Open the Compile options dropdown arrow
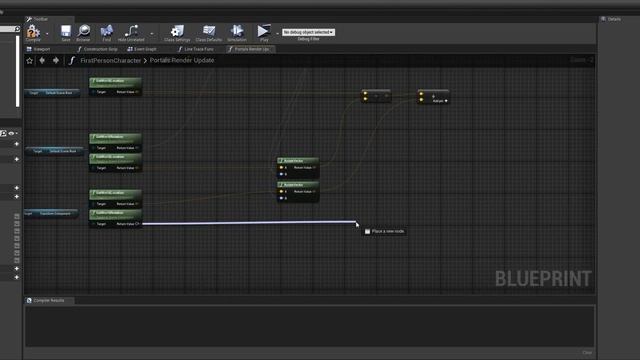 click(47, 34)
